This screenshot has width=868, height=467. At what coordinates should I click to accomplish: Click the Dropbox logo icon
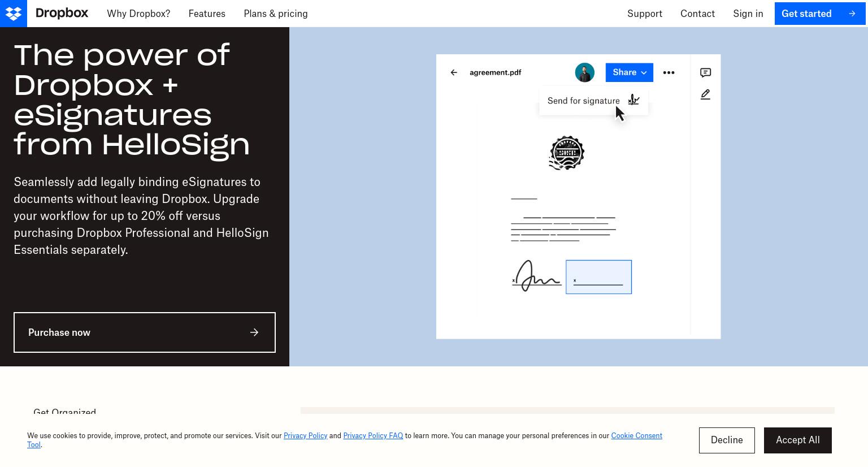pos(14,14)
